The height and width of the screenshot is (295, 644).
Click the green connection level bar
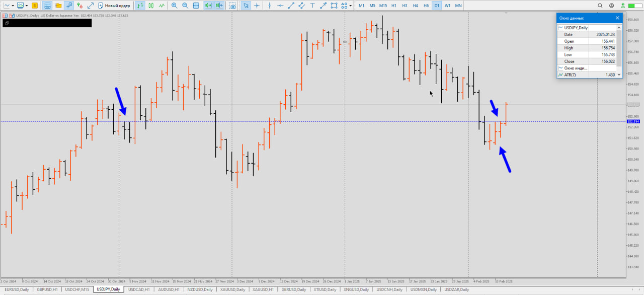coord(634,6)
